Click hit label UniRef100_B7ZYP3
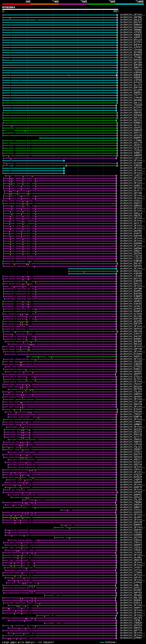The height and width of the screenshot is (644, 146). coord(131,42)
